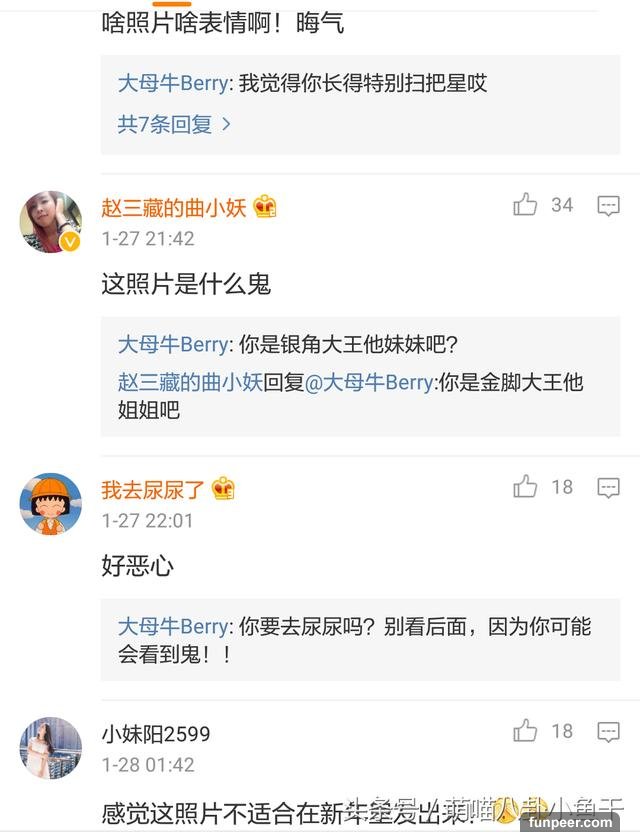
Task: Open username link 小妹阳2599
Action: click(156, 734)
